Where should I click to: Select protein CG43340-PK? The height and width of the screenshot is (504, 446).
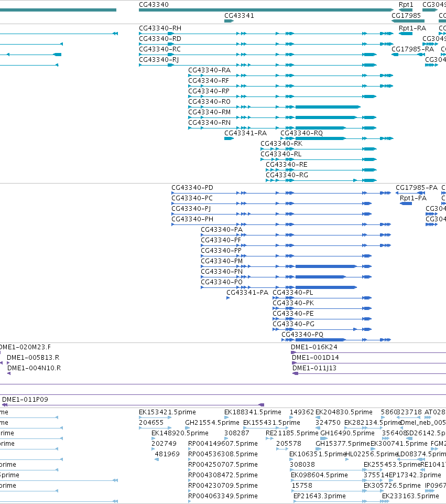[x=293, y=303]
